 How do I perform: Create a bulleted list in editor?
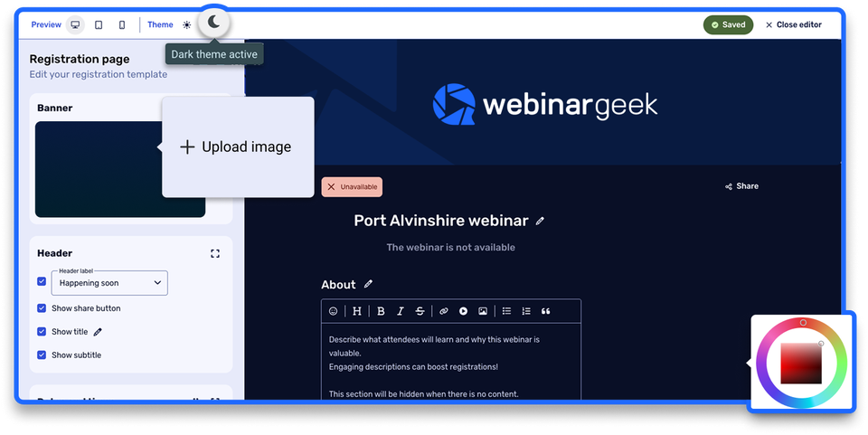tap(506, 311)
